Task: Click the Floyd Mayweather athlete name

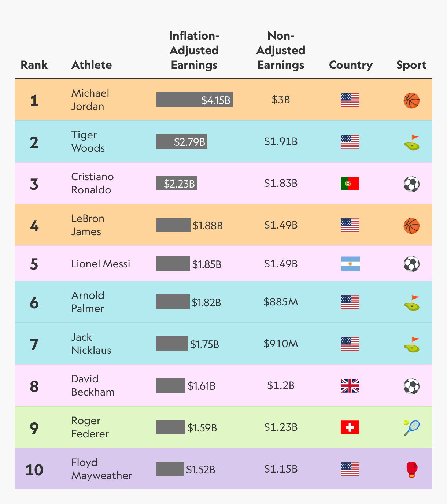Action: (x=101, y=469)
